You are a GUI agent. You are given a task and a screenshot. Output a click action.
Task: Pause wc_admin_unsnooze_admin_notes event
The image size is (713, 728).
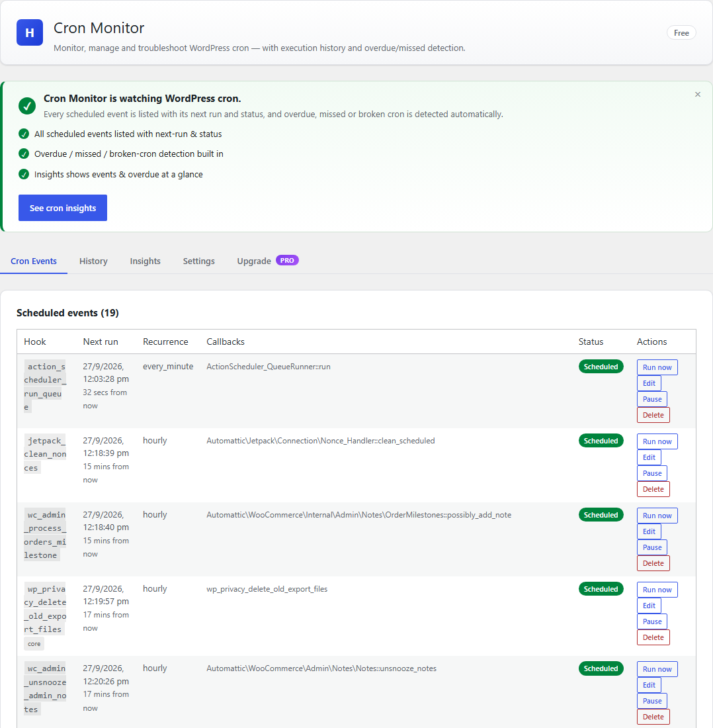tap(651, 701)
